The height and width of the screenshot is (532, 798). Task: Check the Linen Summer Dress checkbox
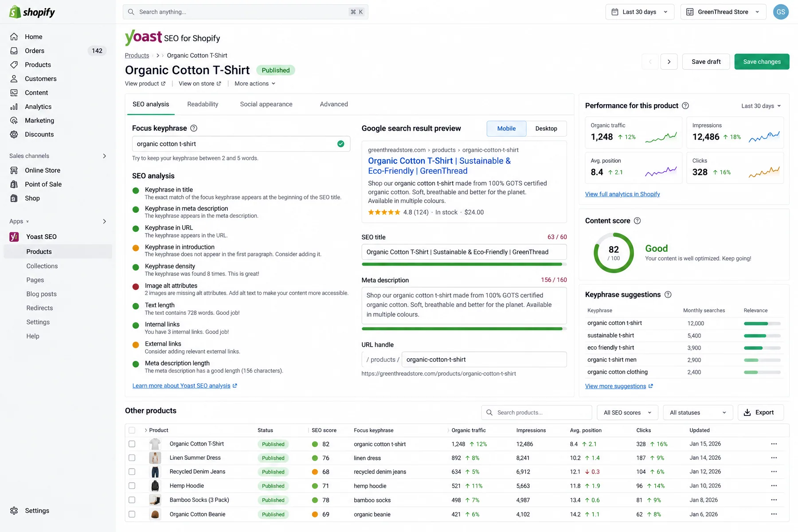tap(132, 458)
